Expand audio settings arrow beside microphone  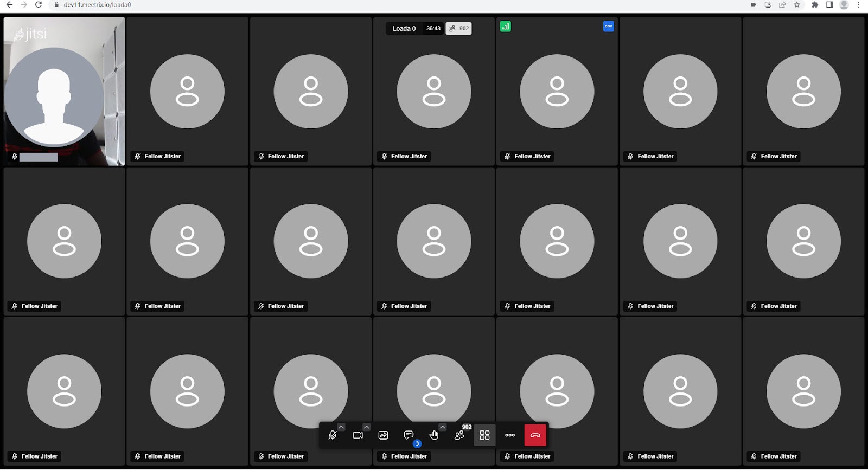coord(341,427)
